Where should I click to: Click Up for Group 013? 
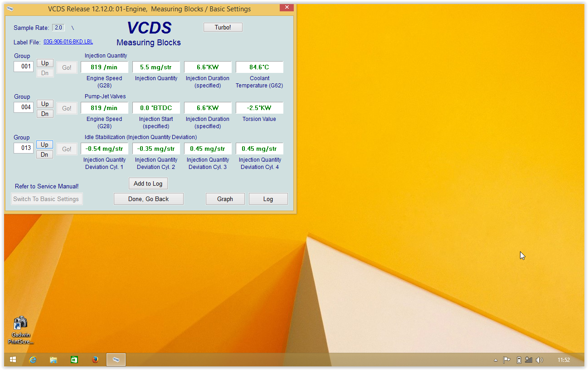tap(44, 144)
